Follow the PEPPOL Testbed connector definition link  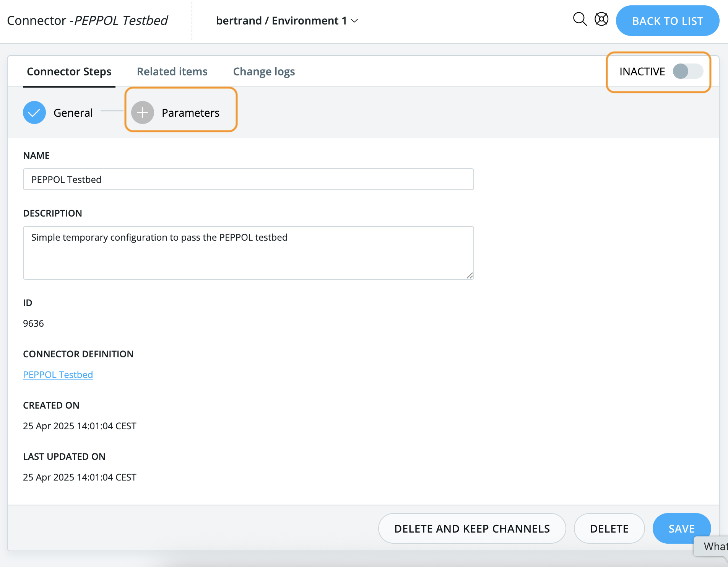[58, 375]
